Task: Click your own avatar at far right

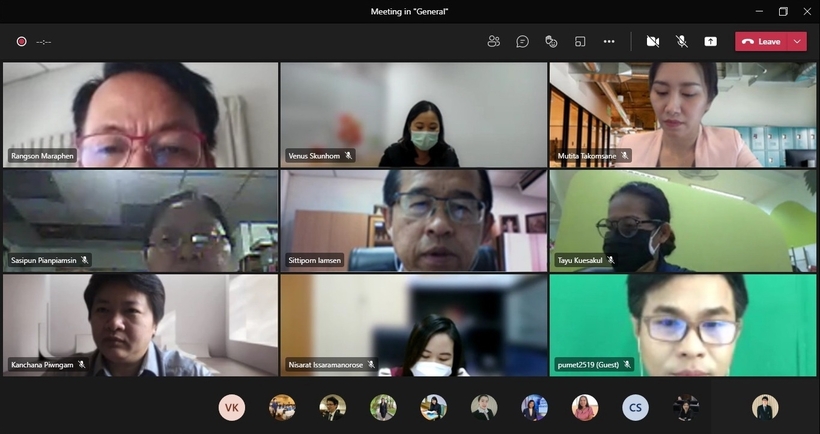Action: [765, 408]
